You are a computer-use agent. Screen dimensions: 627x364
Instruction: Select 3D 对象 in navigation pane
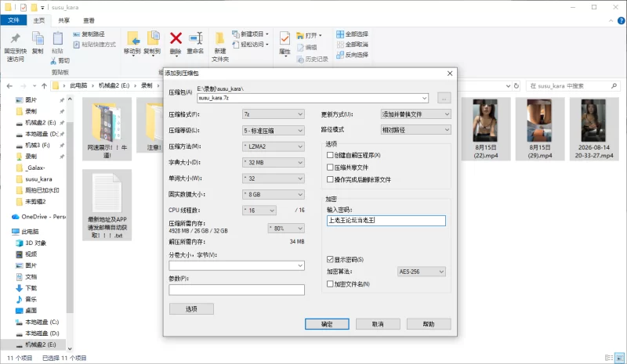coord(31,243)
